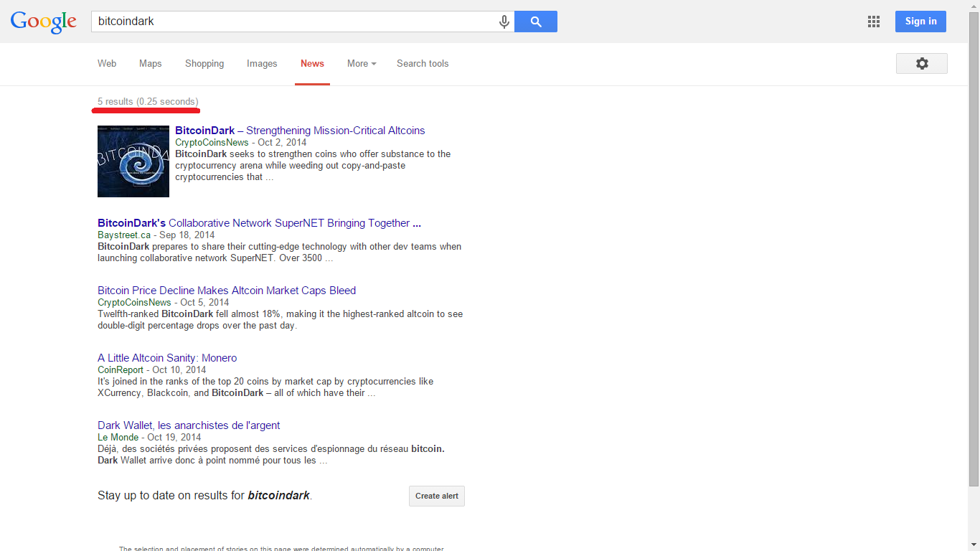Click the Twelfth-ranked BitcoinDark fell snippet
This screenshot has height=551, width=980.
280,319
